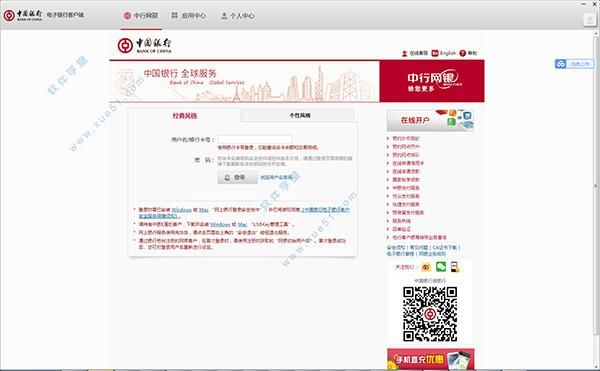This screenshot has width=600, height=371.
Task: Click the red question-mark help icon
Action: 463,53
